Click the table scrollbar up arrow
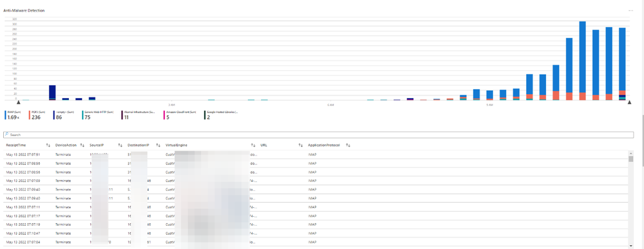 631,153
